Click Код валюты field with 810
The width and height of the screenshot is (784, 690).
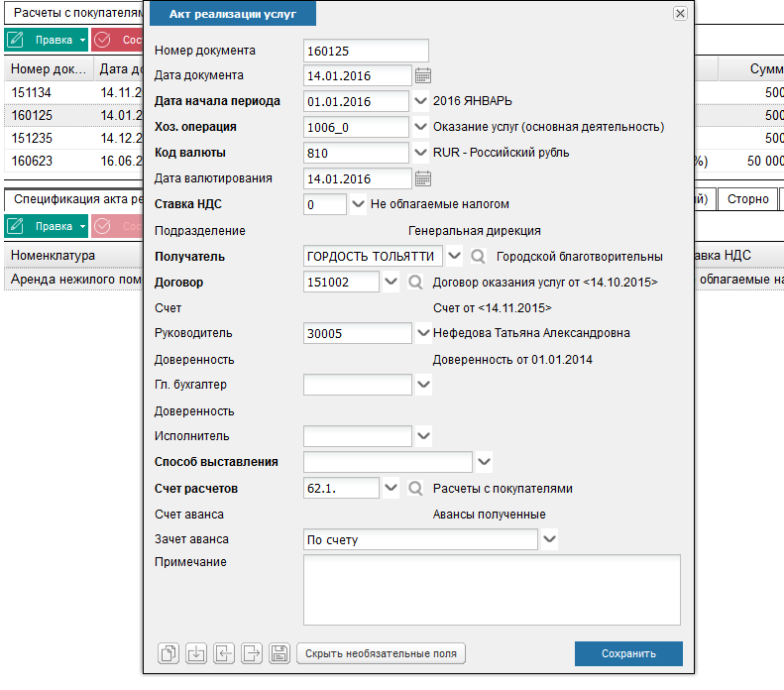point(356,153)
